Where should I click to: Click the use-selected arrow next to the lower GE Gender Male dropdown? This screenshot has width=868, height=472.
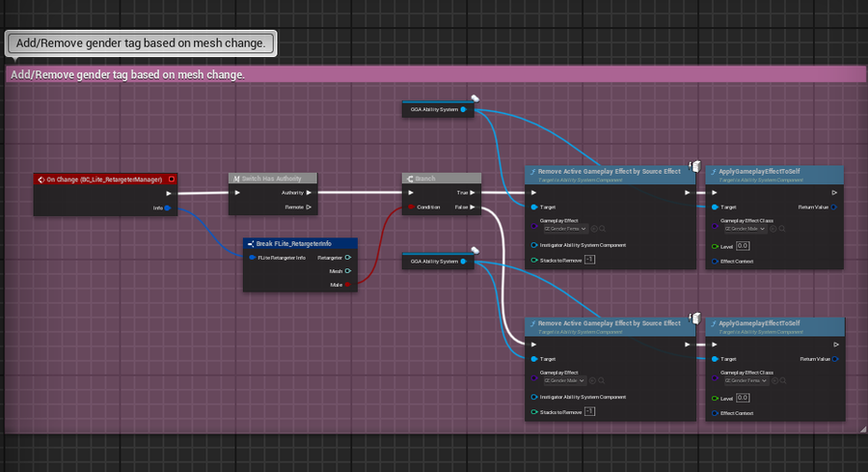(x=593, y=380)
